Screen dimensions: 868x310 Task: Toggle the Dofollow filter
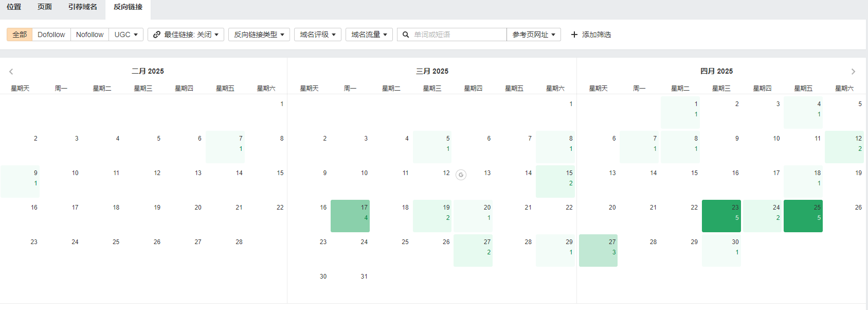(51, 35)
